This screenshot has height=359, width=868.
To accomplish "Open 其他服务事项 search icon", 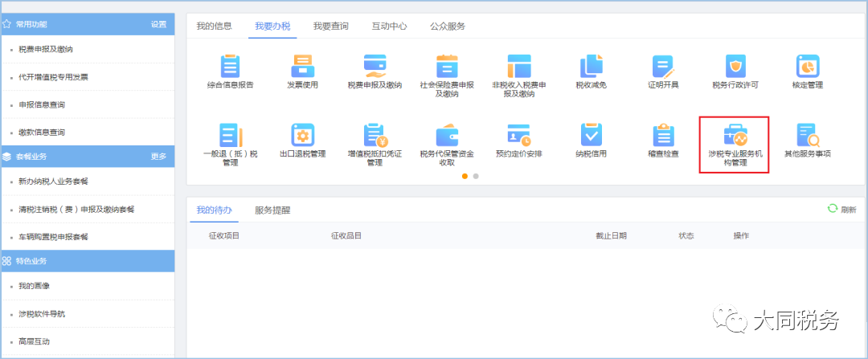I will point(808,135).
